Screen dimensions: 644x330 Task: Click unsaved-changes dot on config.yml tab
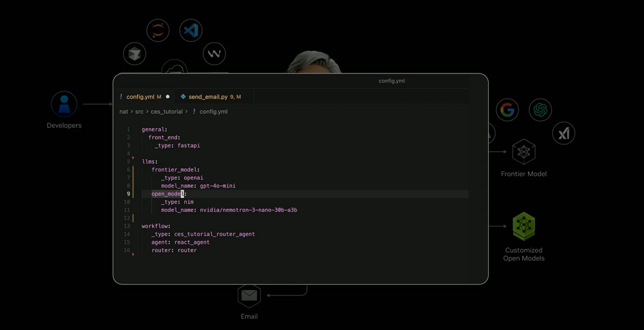[168, 97]
